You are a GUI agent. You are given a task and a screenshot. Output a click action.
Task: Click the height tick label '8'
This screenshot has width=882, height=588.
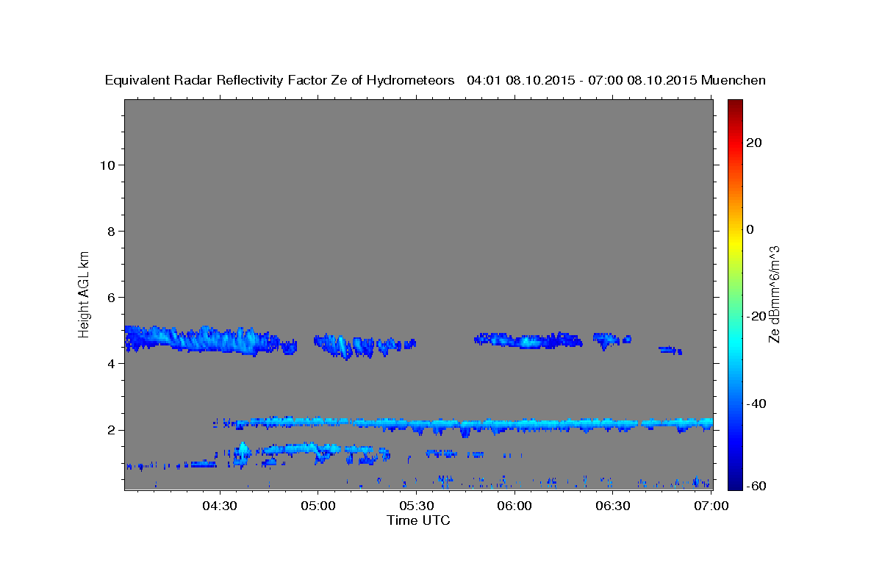[x=112, y=232]
